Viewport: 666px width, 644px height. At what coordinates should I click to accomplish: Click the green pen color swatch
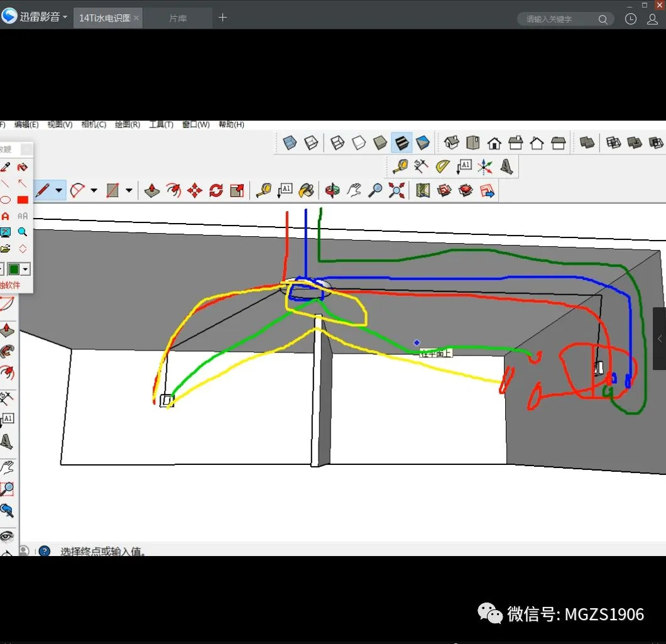[x=14, y=269]
